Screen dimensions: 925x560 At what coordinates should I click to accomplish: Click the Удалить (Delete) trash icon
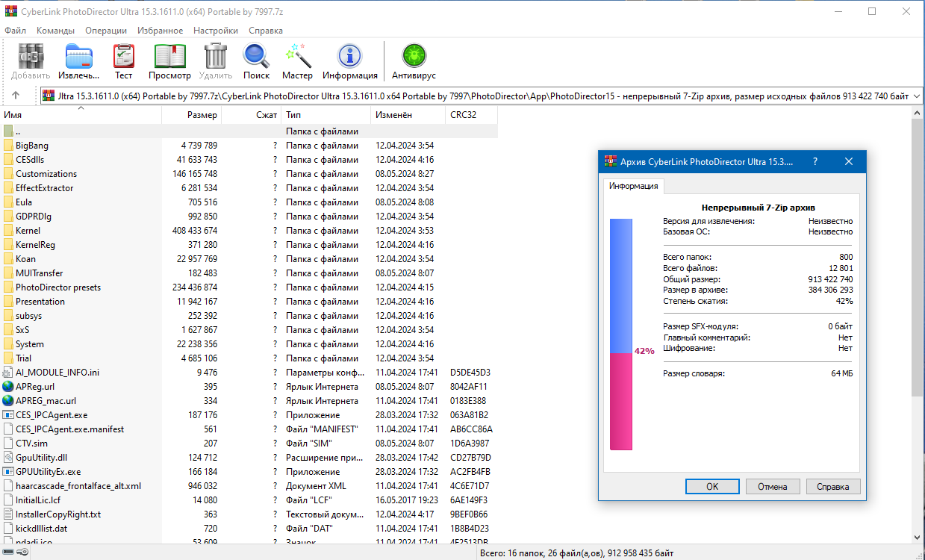(216, 56)
